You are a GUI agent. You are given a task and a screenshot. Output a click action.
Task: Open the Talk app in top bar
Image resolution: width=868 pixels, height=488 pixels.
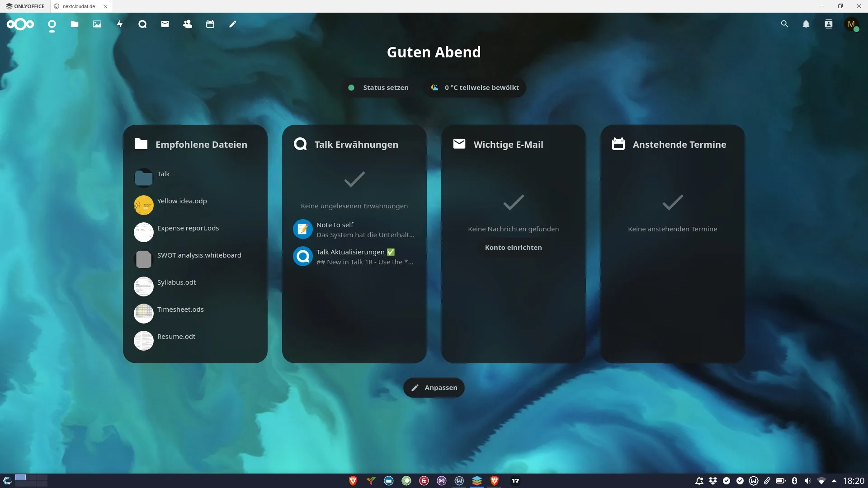pyautogui.click(x=142, y=24)
